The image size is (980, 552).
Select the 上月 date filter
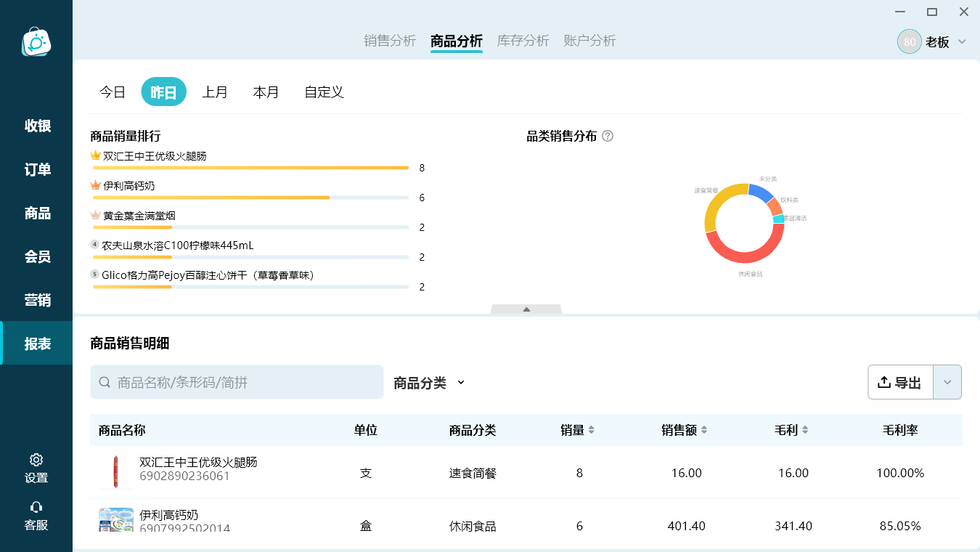point(215,92)
